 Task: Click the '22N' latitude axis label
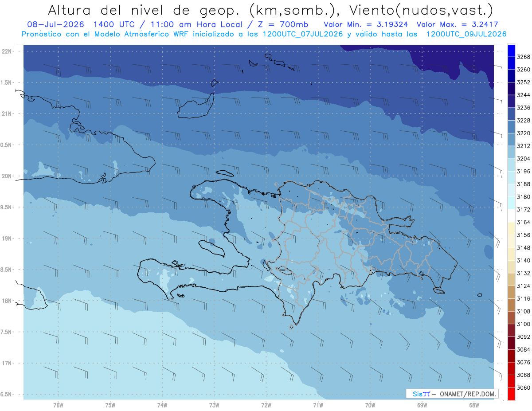tap(6, 51)
